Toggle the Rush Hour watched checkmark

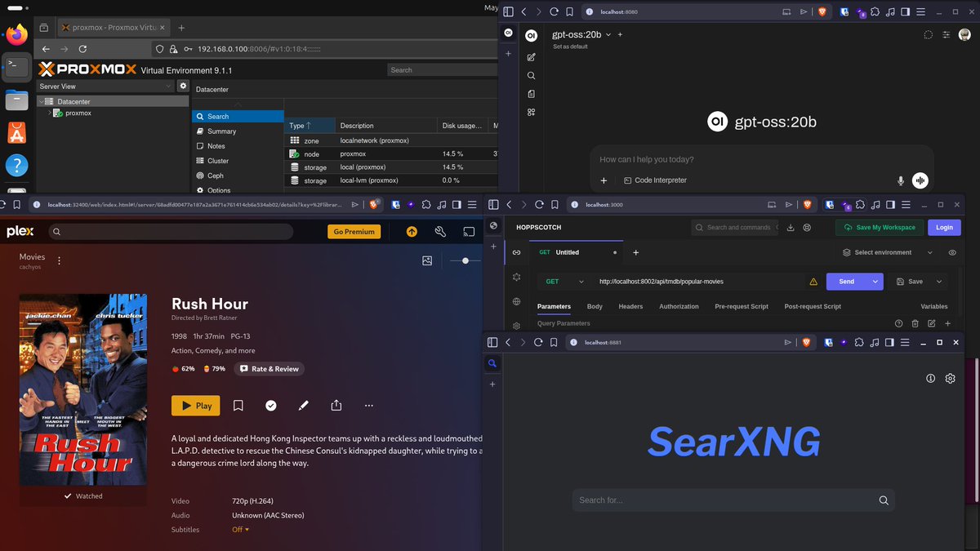point(271,406)
